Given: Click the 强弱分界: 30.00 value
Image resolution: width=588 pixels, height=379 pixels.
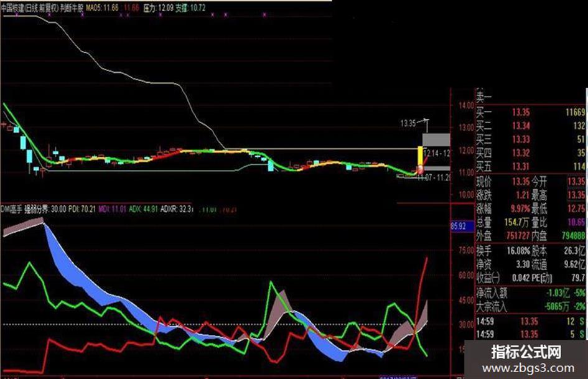Looking at the screenshot, I should tap(45, 209).
